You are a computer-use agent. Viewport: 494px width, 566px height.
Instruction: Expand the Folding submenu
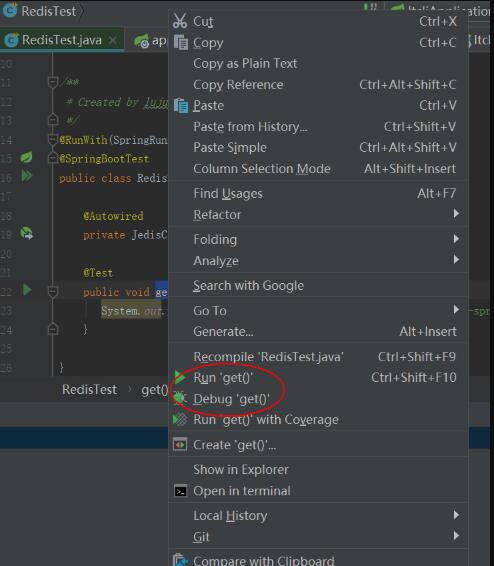coord(318,239)
